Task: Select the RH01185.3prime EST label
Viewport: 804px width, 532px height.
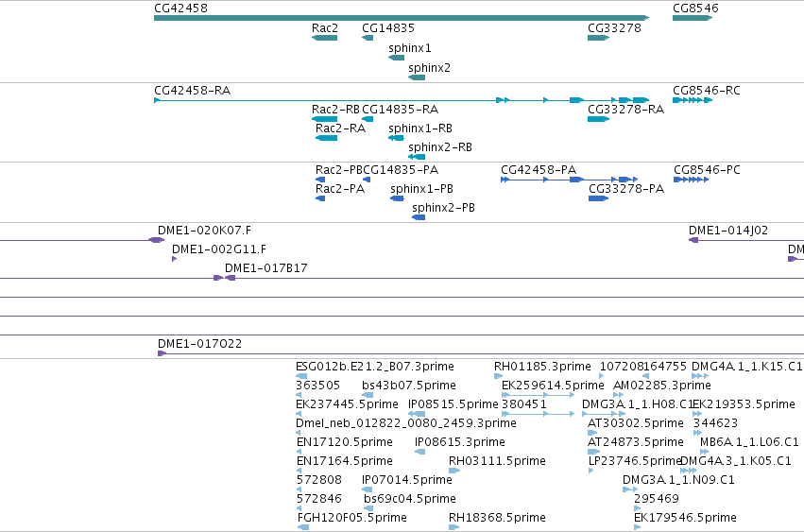Action: 542,367
